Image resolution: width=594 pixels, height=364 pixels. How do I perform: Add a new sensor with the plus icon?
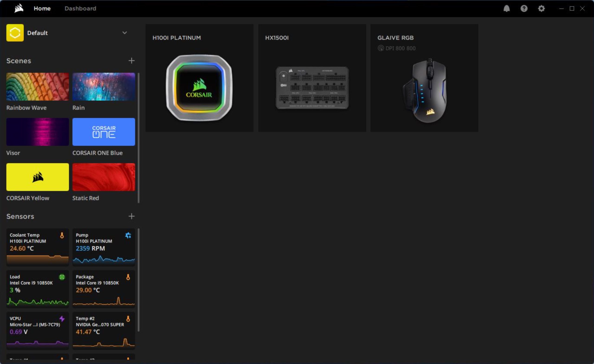click(131, 216)
